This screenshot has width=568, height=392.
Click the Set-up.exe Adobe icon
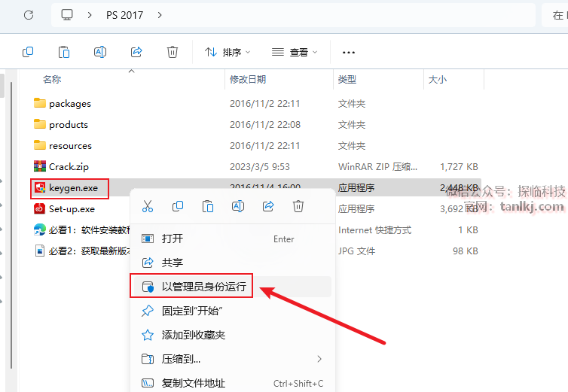click(39, 208)
